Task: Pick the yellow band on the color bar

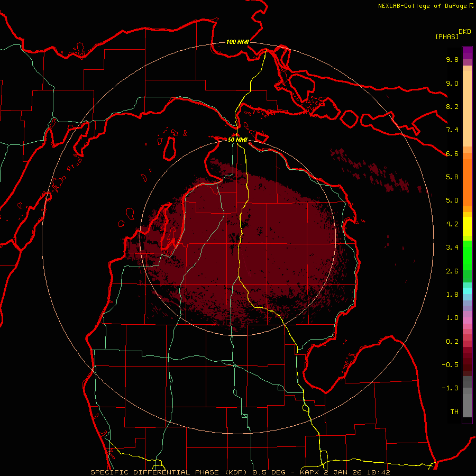Action: click(x=467, y=226)
